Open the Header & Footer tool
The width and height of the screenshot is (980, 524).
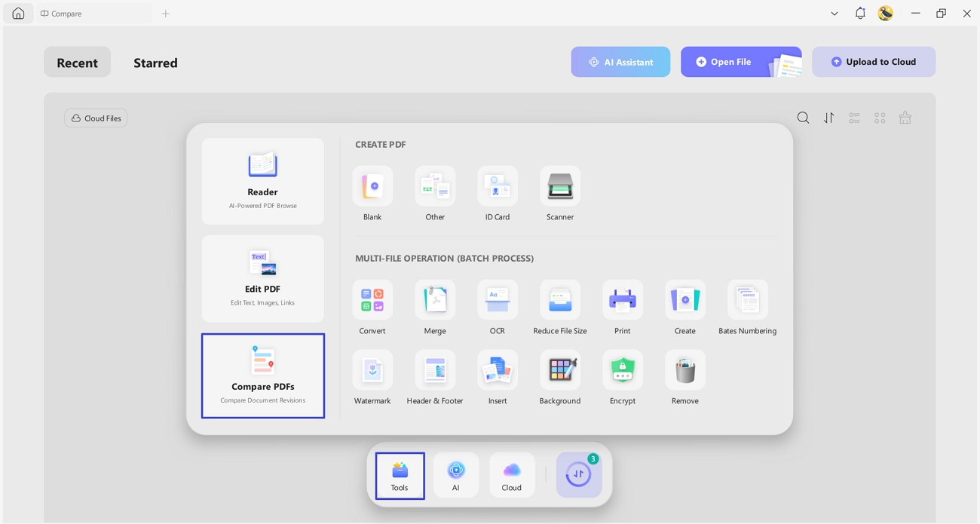point(435,369)
